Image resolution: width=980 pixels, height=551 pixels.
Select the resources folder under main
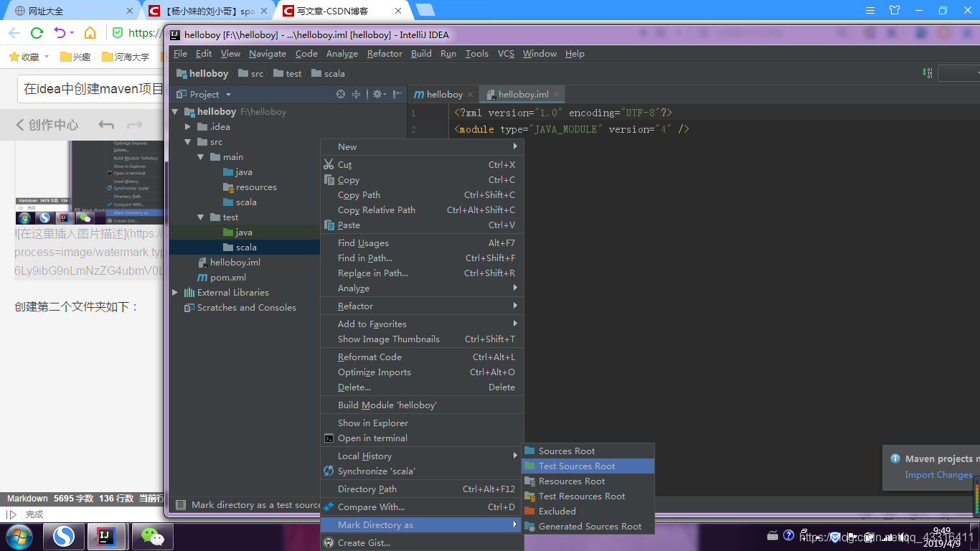pos(256,187)
